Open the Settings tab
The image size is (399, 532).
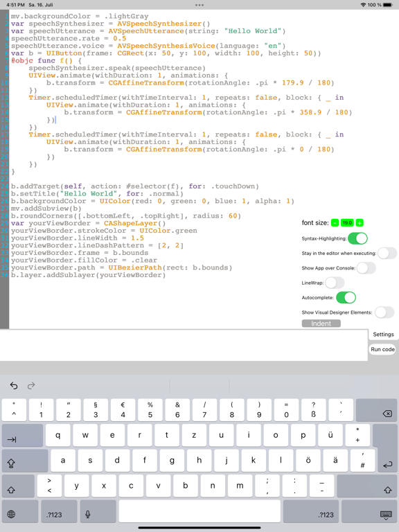point(383,334)
